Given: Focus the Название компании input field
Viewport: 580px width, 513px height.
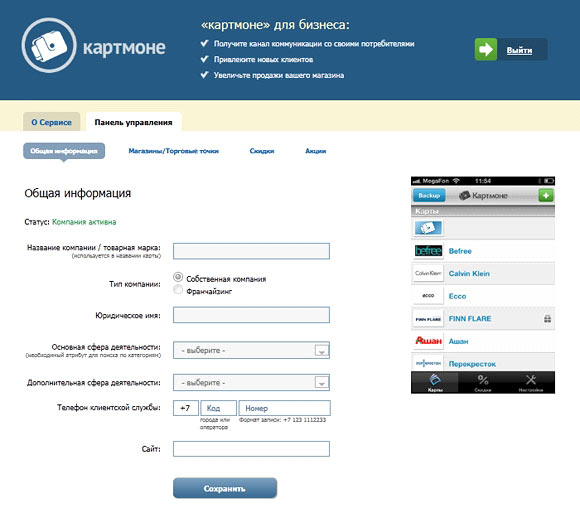Looking at the screenshot, I should pos(251,251).
